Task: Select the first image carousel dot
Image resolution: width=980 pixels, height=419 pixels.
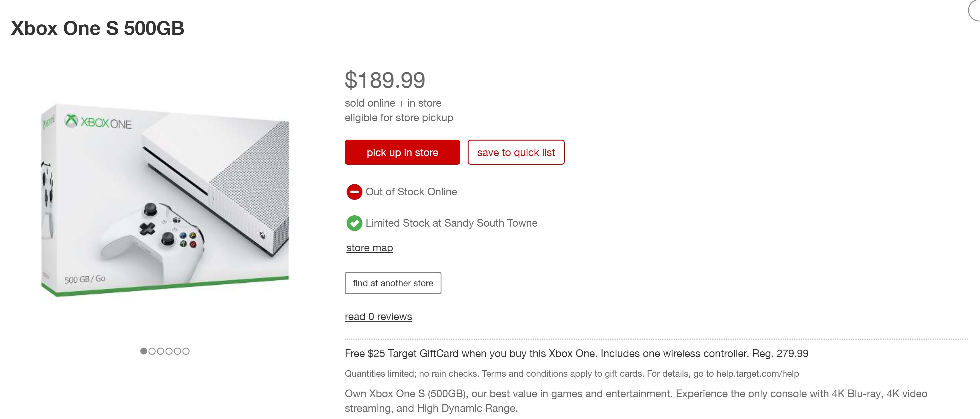Action: pos(144,352)
